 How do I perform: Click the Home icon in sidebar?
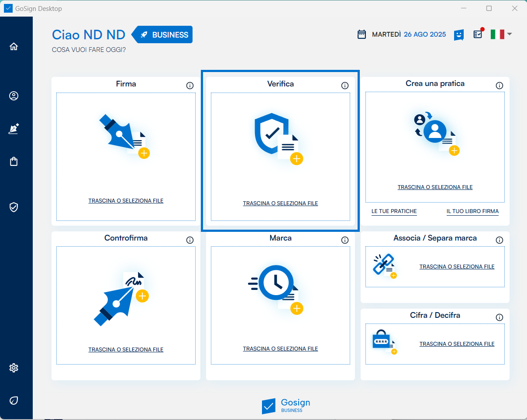(x=14, y=46)
